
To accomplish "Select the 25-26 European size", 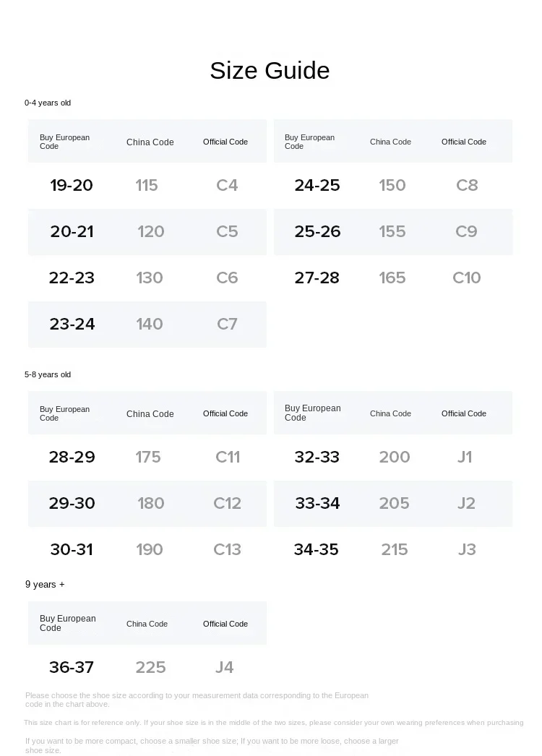I will click(317, 231).
